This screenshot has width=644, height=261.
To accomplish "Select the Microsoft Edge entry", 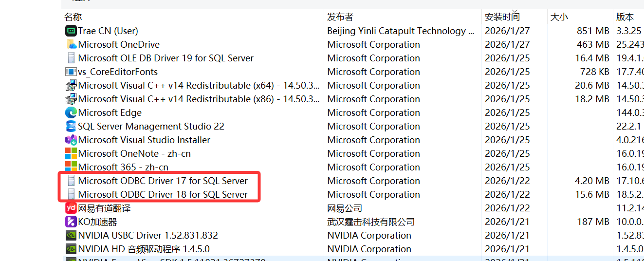I will (110, 112).
